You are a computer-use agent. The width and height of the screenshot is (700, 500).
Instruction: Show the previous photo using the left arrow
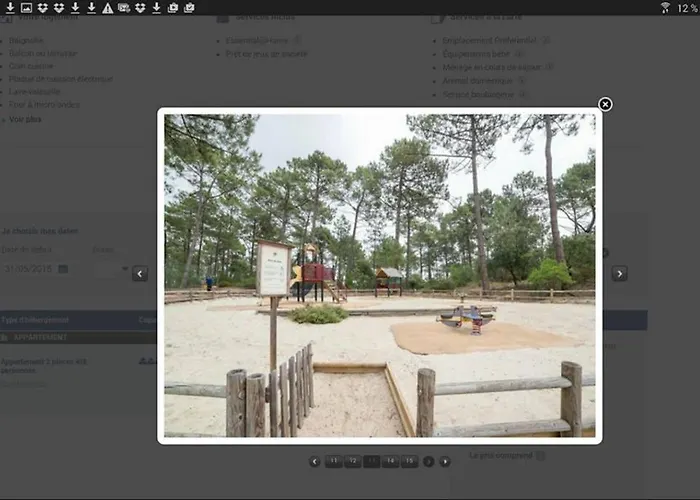tap(140, 274)
